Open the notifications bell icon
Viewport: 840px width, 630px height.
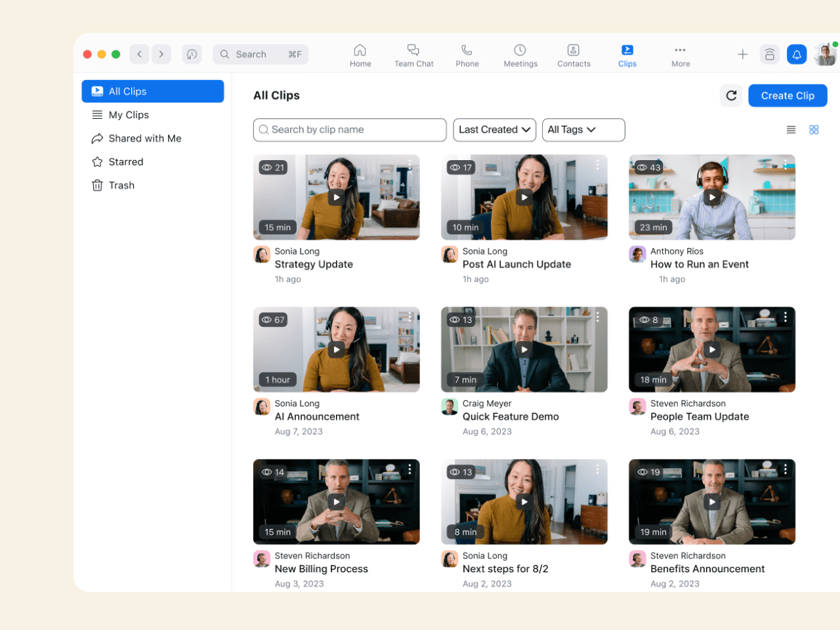[x=797, y=54]
